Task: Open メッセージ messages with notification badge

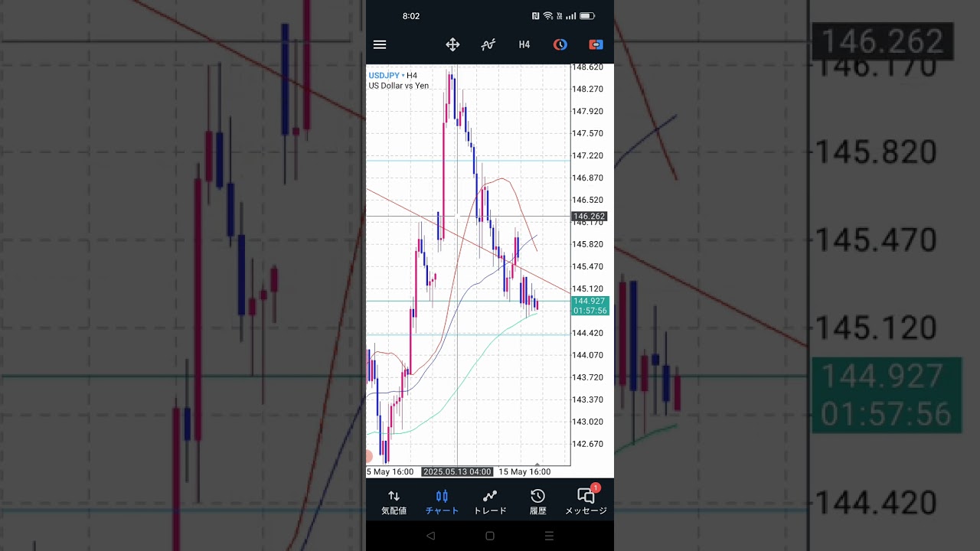Action: 586,501
